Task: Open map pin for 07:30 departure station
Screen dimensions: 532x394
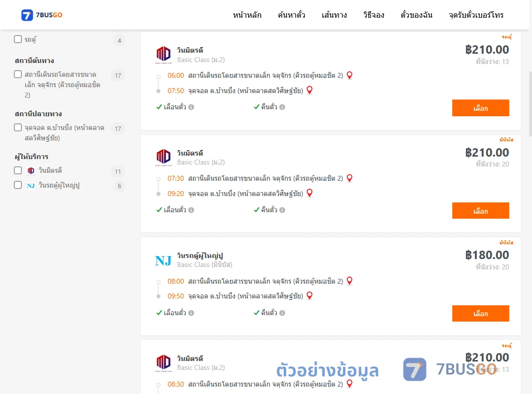Action: (349, 178)
